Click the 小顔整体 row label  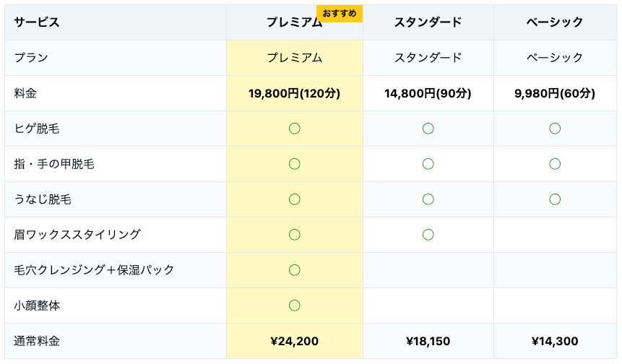[37, 305]
